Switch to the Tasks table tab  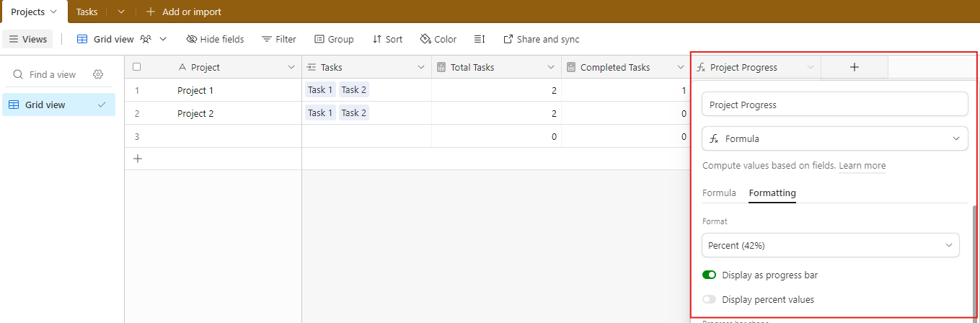(x=87, y=12)
